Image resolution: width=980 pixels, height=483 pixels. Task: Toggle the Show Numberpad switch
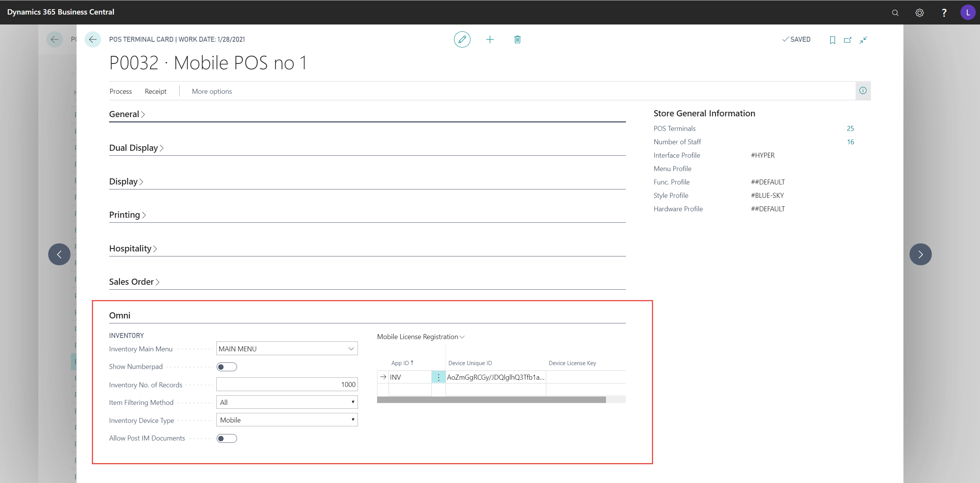pos(227,367)
